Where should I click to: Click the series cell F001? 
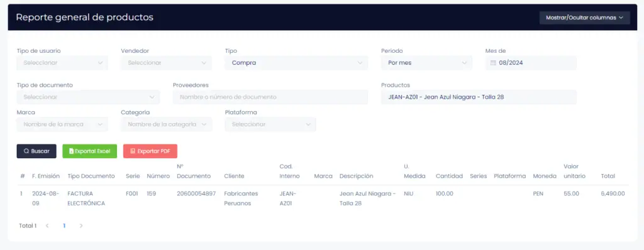(132, 193)
